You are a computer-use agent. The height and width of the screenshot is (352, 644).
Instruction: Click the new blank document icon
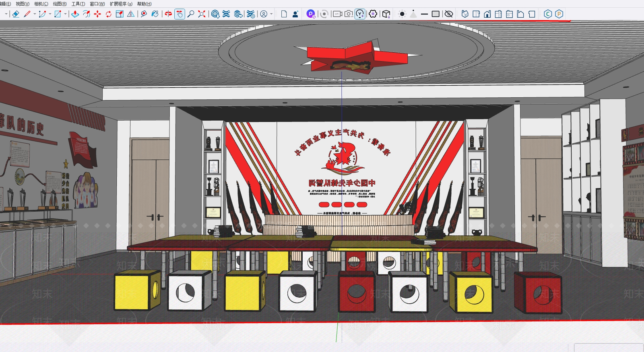pyautogui.click(x=284, y=14)
